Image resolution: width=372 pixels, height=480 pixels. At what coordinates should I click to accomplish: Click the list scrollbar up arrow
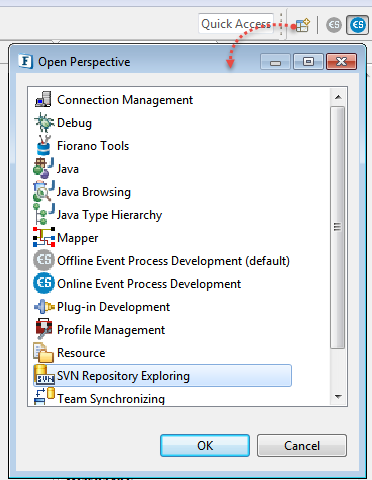pos(338,97)
